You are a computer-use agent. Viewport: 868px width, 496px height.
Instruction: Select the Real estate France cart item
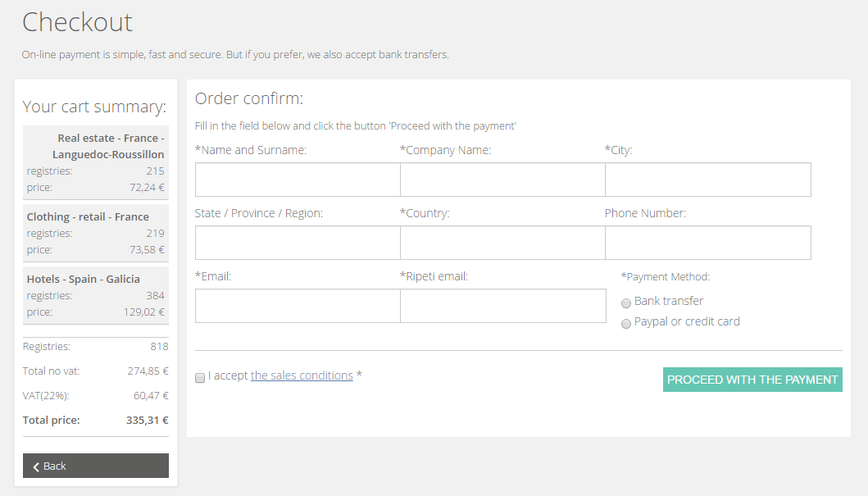[96, 163]
